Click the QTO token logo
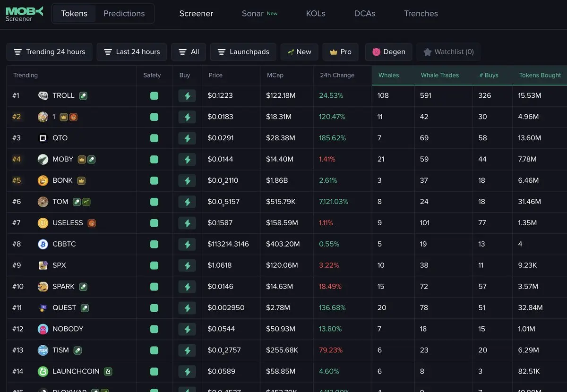This screenshot has width=567, height=392. 43,138
